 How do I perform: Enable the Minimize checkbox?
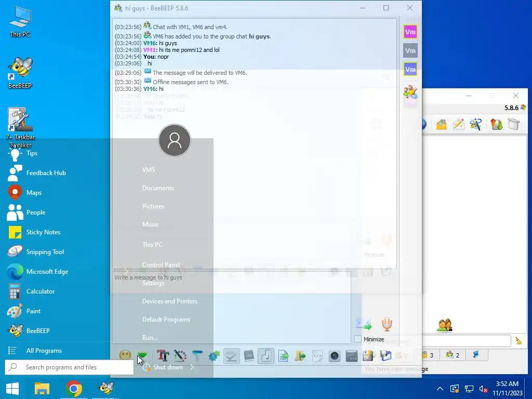357,339
